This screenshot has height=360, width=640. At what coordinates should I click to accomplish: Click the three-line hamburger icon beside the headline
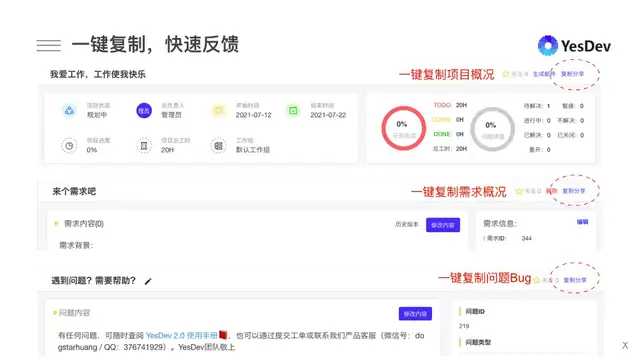click(x=49, y=45)
